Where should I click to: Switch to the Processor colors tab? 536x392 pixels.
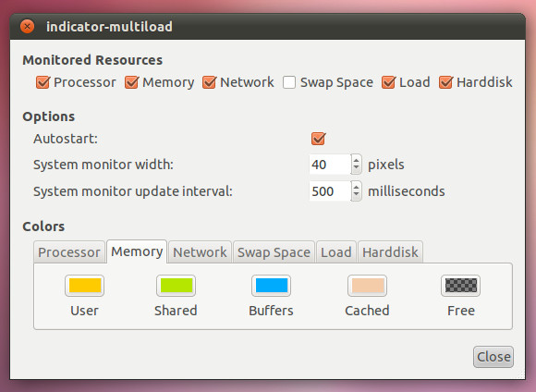coord(69,252)
